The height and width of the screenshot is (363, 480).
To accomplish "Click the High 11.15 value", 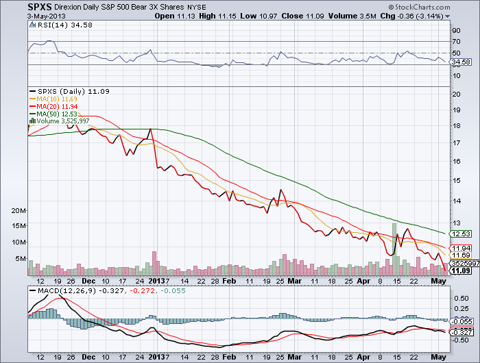I will (218, 16).
